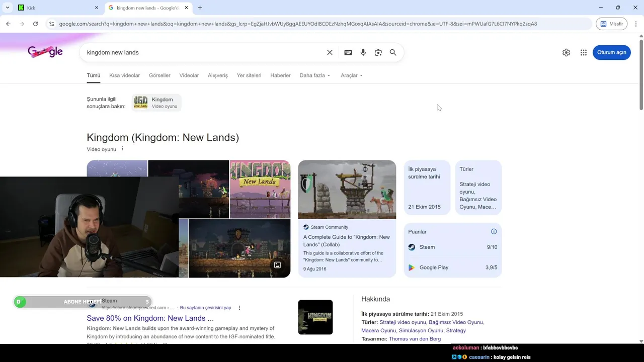Switch to Yer siteleri tab
The height and width of the screenshot is (362, 644).
tap(249, 75)
